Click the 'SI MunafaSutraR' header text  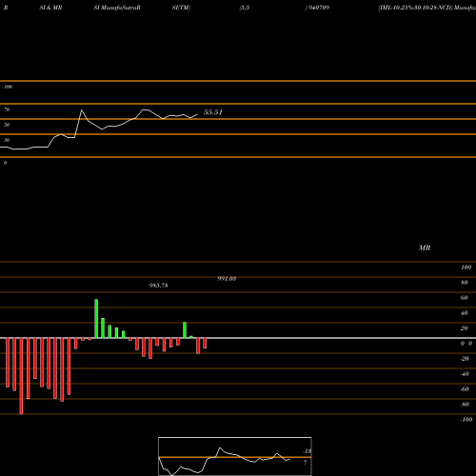pyautogui.click(x=117, y=8)
